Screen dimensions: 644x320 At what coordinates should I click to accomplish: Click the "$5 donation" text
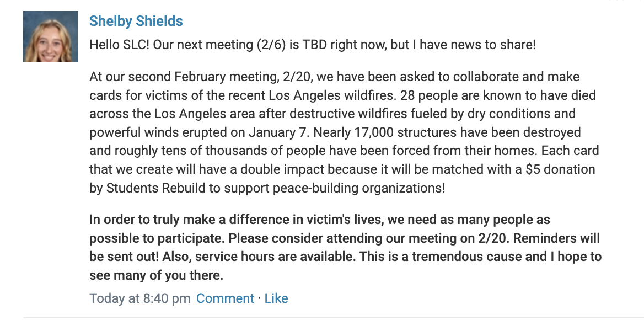pos(561,169)
